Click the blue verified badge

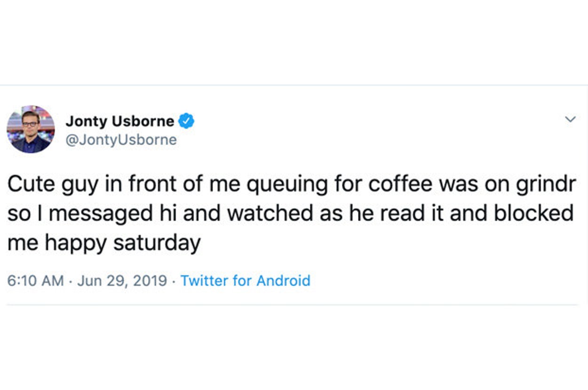pyautogui.click(x=187, y=121)
